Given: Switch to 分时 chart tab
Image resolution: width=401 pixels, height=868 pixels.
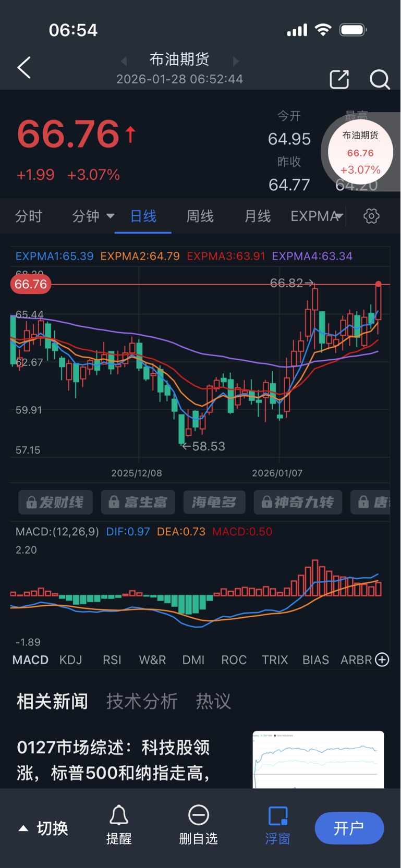Looking at the screenshot, I should 28,216.
